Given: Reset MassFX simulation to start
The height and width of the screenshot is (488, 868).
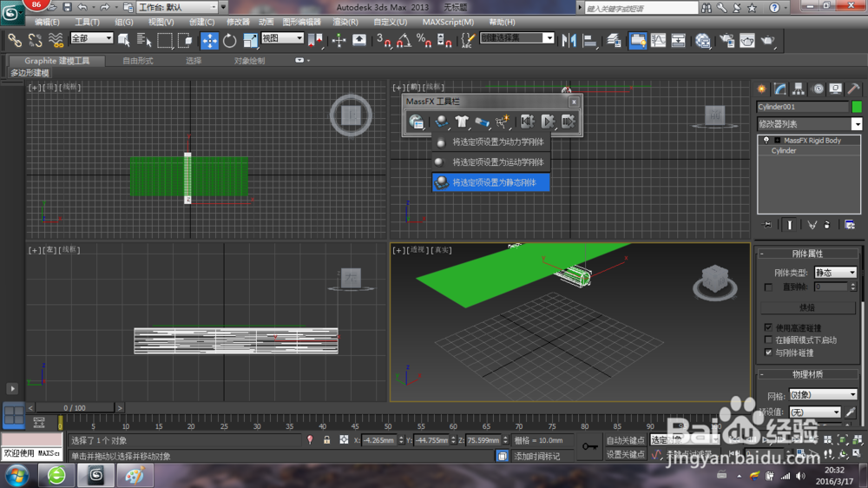Looking at the screenshot, I should (x=527, y=122).
